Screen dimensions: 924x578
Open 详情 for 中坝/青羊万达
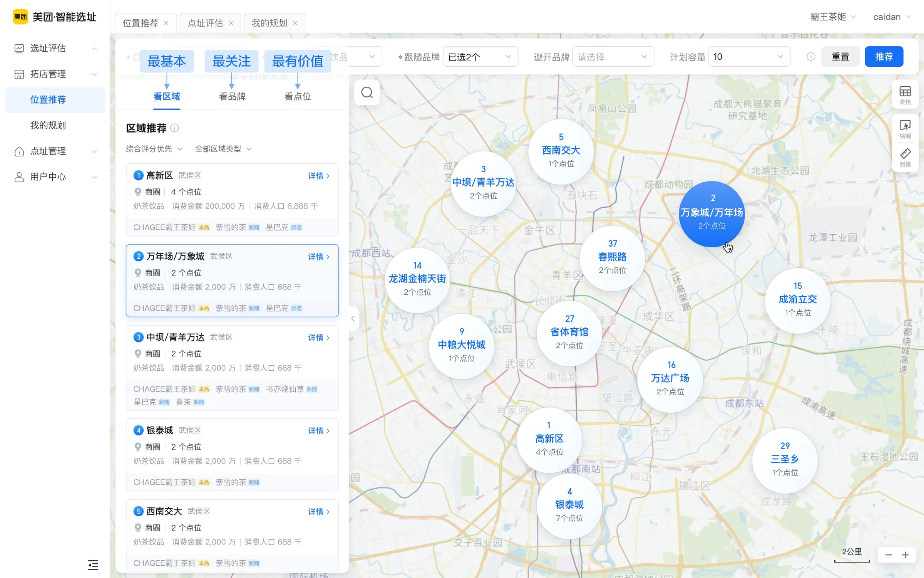pos(319,338)
